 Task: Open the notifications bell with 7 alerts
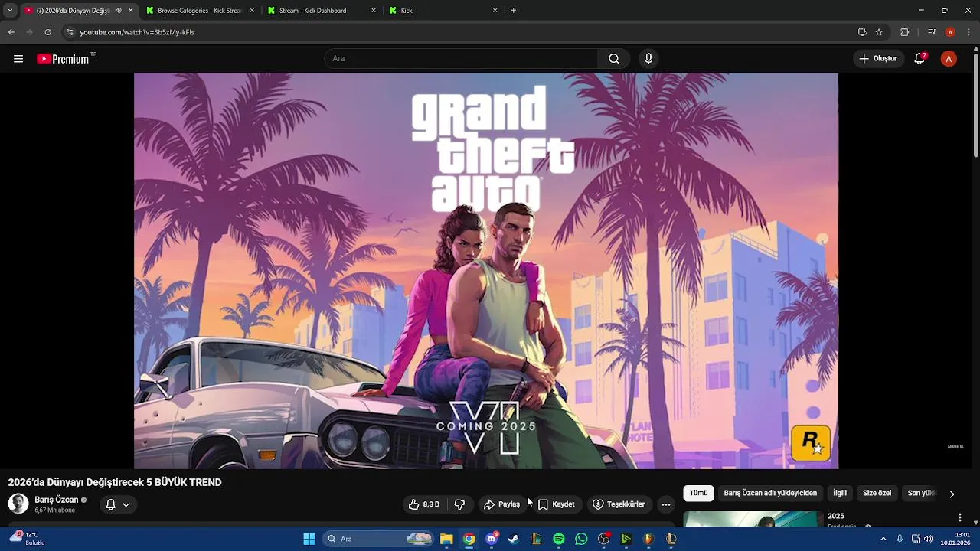(920, 59)
